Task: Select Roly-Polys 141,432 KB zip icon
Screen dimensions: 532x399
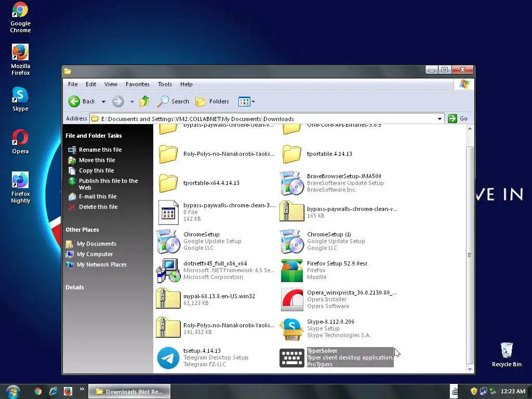Action: [x=168, y=328]
